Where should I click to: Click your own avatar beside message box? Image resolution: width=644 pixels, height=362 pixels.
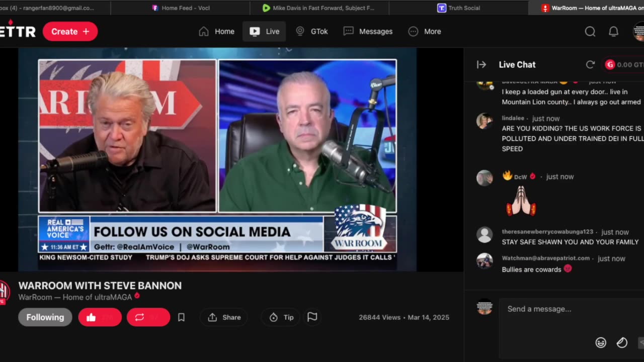click(x=485, y=307)
